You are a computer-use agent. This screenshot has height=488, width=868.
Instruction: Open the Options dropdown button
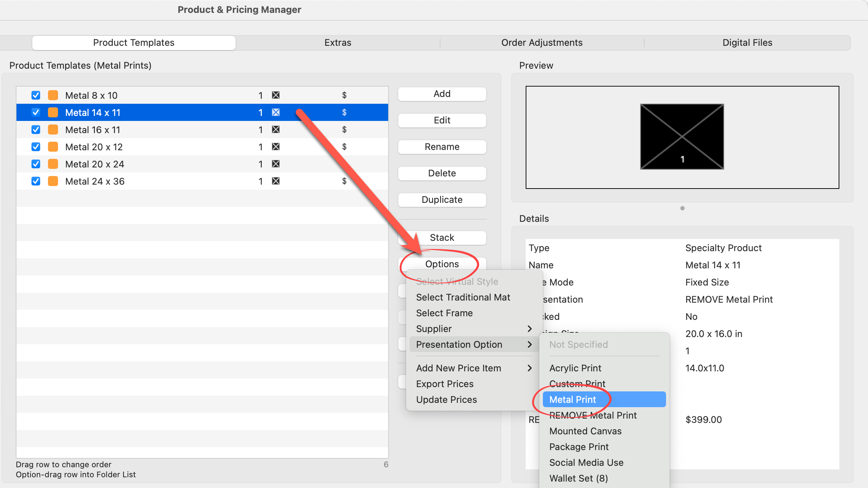tap(442, 264)
